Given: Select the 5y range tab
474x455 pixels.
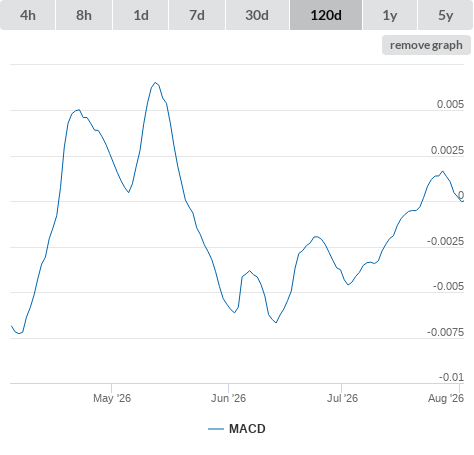Looking at the screenshot, I should [445, 15].
